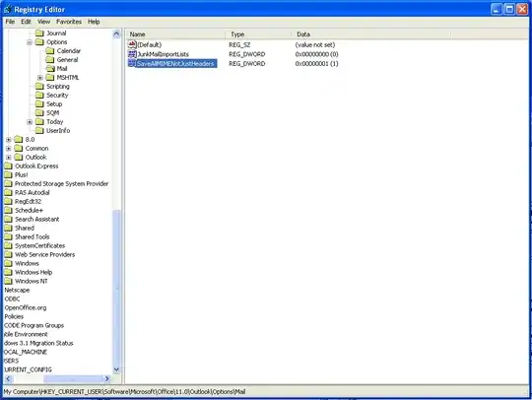Click the tree pane scroll down arrow
Viewport: 532px width, 400px height.
click(x=116, y=369)
